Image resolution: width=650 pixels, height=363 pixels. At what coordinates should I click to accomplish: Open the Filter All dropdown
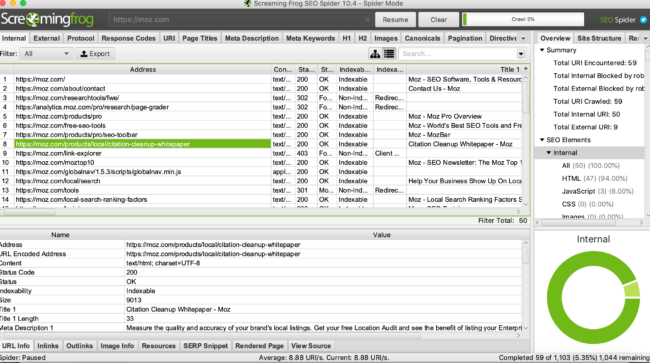coord(47,53)
